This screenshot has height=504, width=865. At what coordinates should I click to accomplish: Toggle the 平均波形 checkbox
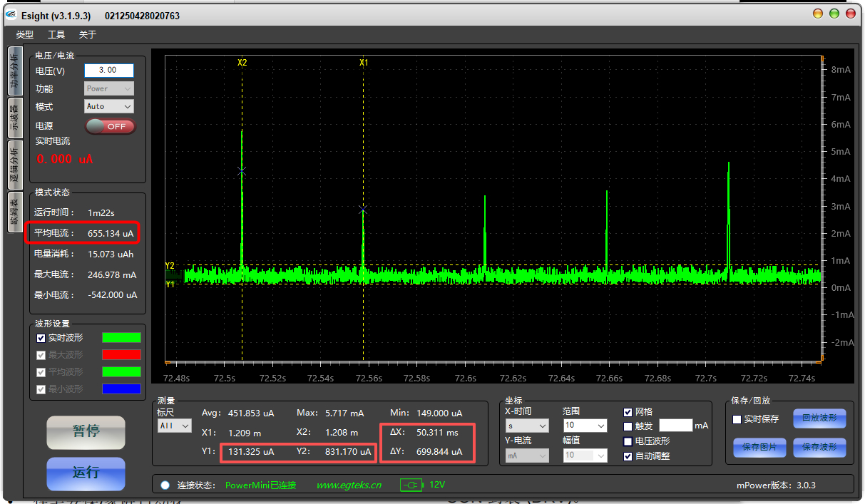pos(41,372)
